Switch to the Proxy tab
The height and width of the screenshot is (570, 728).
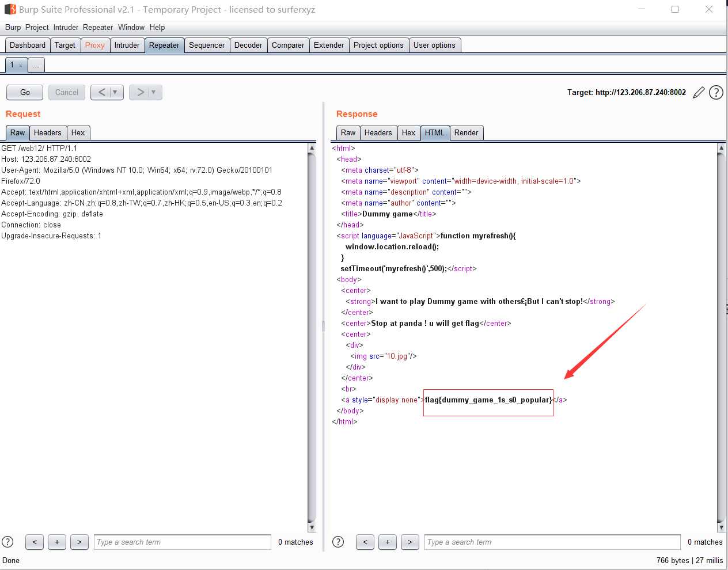pyautogui.click(x=95, y=45)
